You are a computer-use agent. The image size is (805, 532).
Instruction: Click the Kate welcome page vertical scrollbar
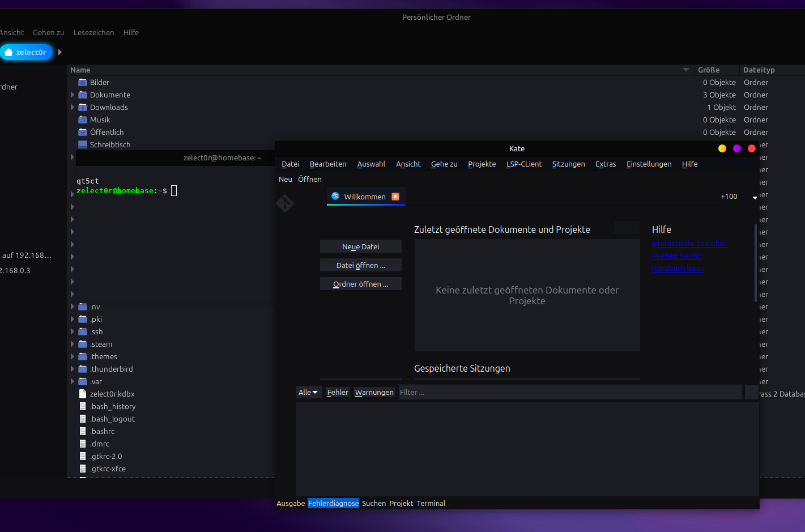pos(756,263)
